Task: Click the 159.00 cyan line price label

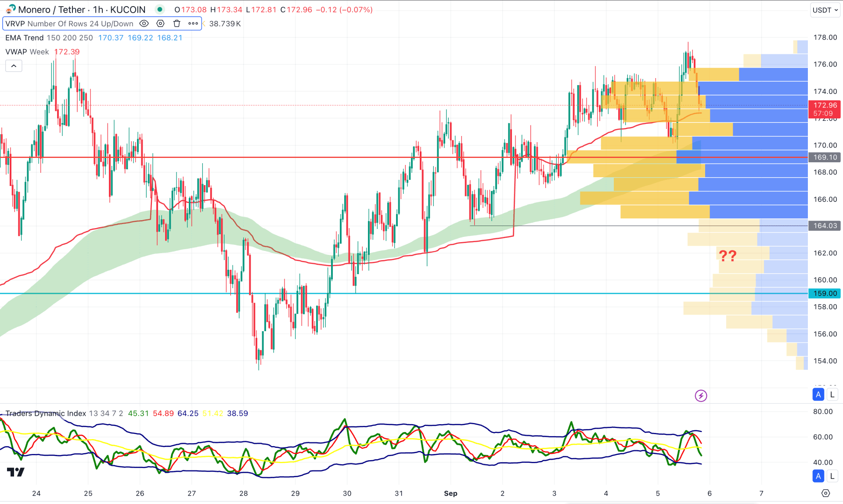Action: pos(825,293)
